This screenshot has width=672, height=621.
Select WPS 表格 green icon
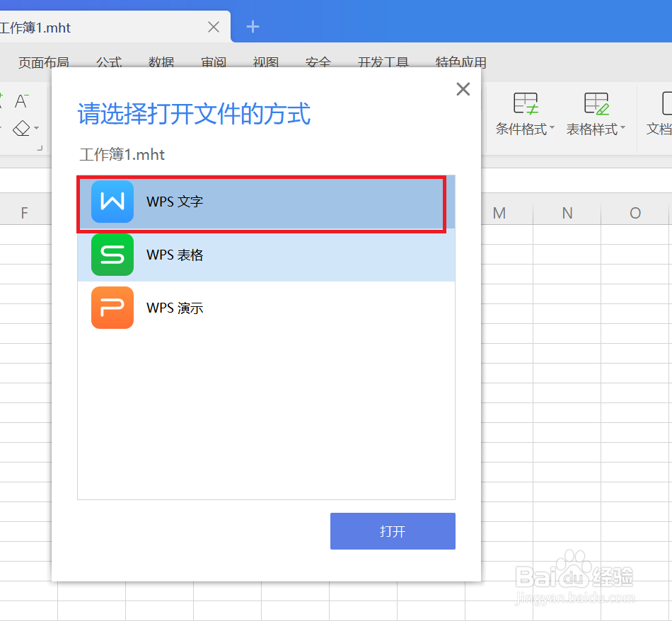pos(112,255)
